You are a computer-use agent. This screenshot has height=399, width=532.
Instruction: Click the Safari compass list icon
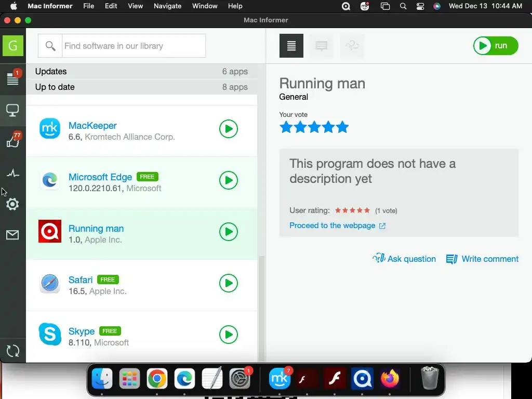[50, 283]
